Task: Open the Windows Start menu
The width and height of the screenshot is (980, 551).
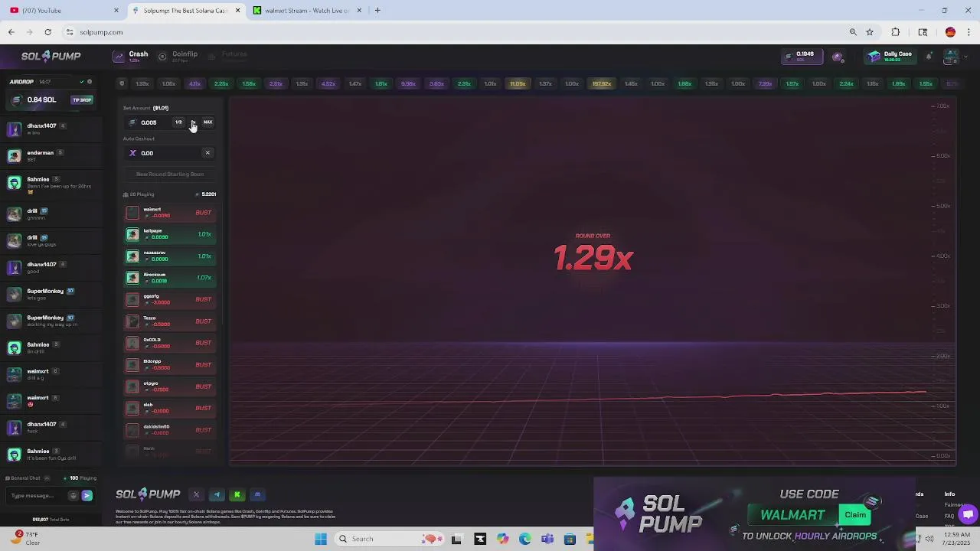Action: (x=321, y=539)
